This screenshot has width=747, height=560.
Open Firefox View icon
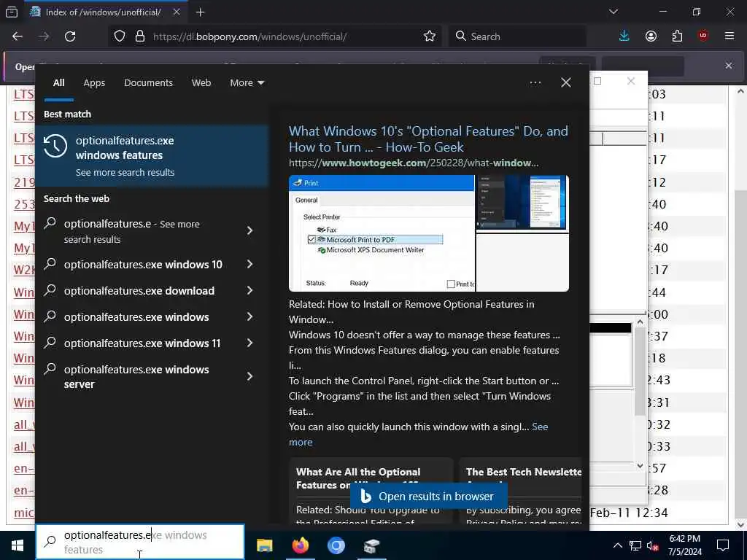tap(12, 12)
